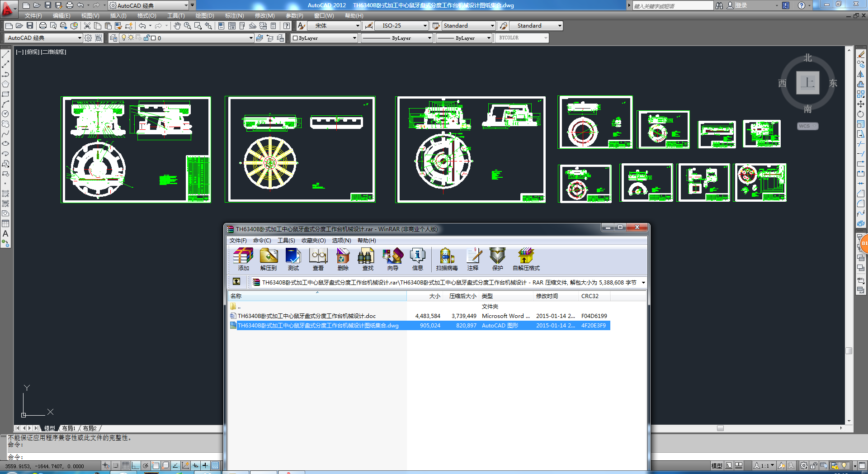Click vertical scrollbar thumb of drawing area
The width and height of the screenshot is (868, 474).
click(849, 351)
